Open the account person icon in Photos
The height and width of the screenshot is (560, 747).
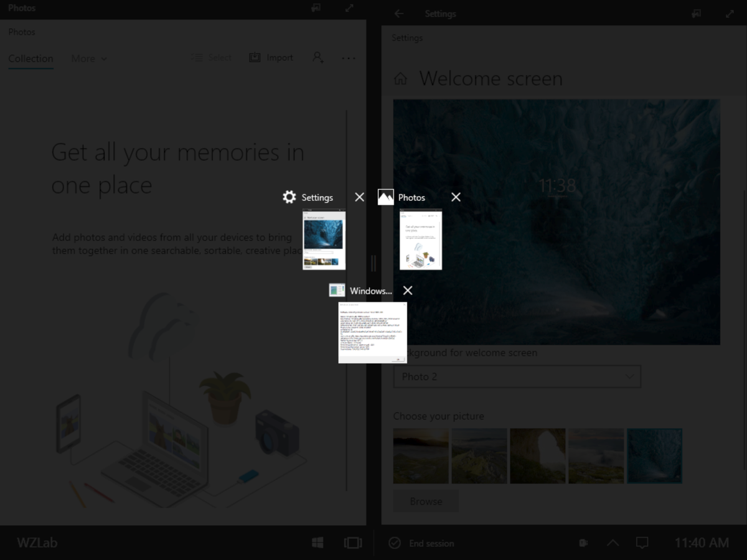[x=317, y=57]
